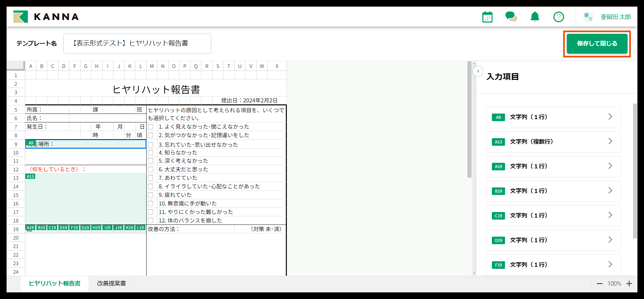
Task: Open the chat messages icon
Action: [511, 17]
